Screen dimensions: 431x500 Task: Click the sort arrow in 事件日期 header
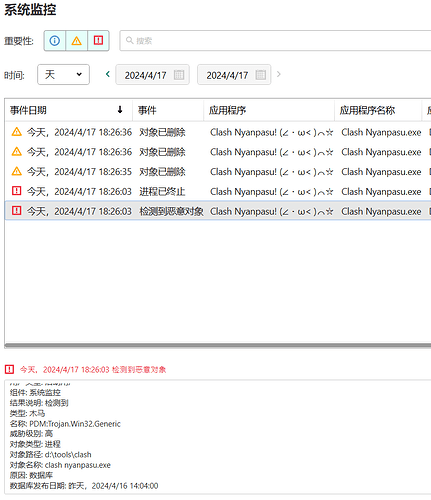[x=120, y=110]
